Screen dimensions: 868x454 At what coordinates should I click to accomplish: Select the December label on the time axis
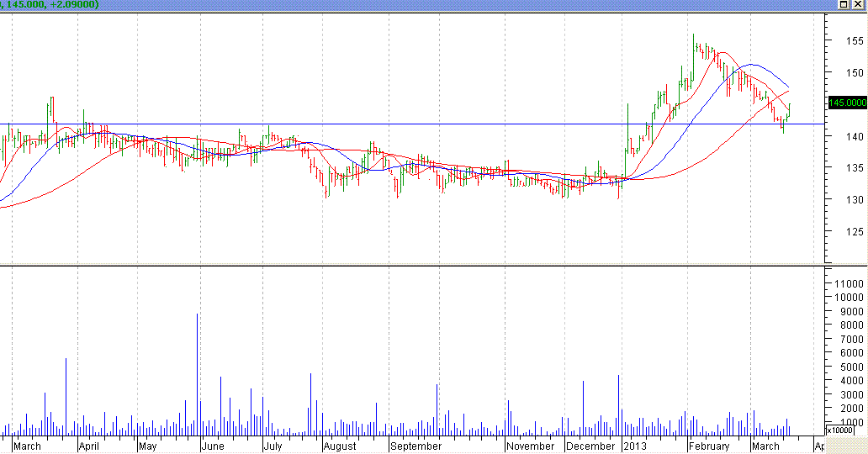pyautogui.click(x=592, y=446)
